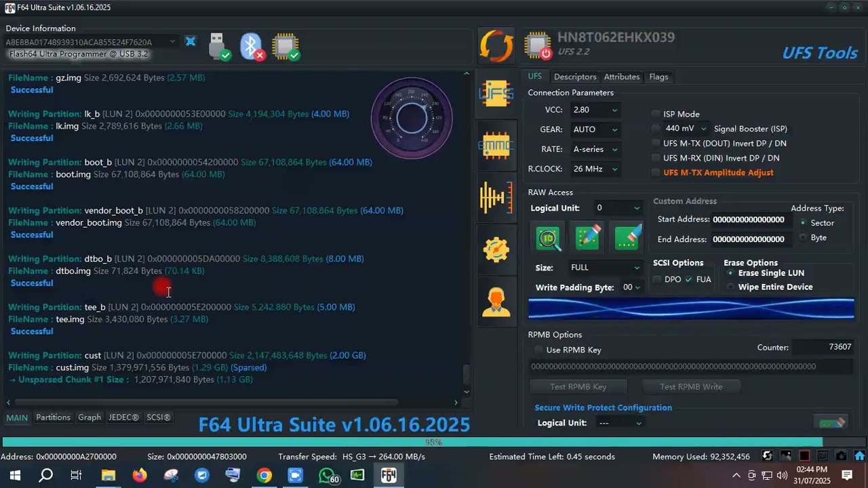Click the RAW Access erase icon

[x=627, y=238]
